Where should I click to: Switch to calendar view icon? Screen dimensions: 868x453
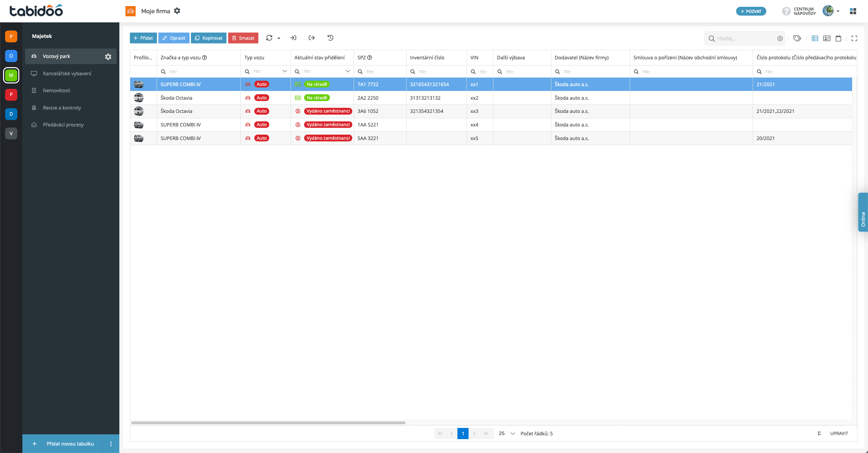tap(838, 38)
